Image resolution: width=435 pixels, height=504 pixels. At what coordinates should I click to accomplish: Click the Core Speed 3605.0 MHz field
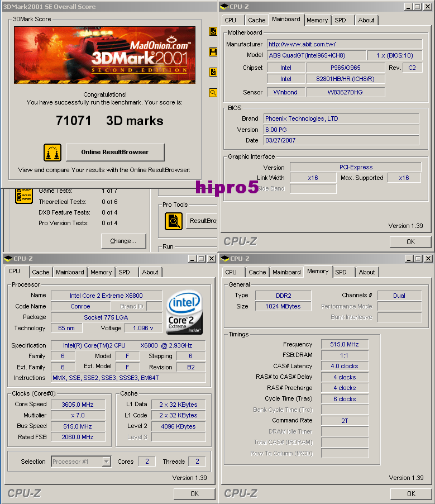pyautogui.click(x=78, y=405)
